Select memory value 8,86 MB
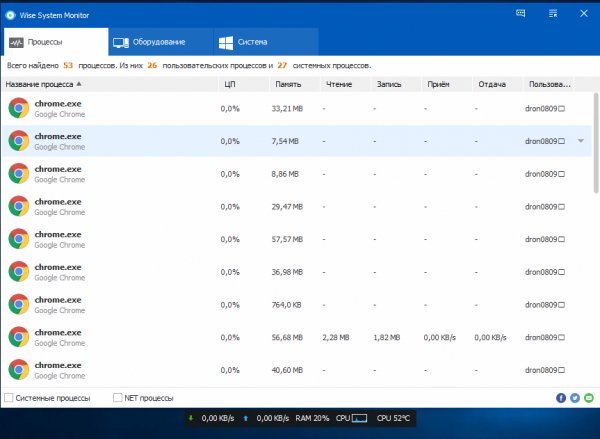The image size is (600, 439). click(285, 174)
